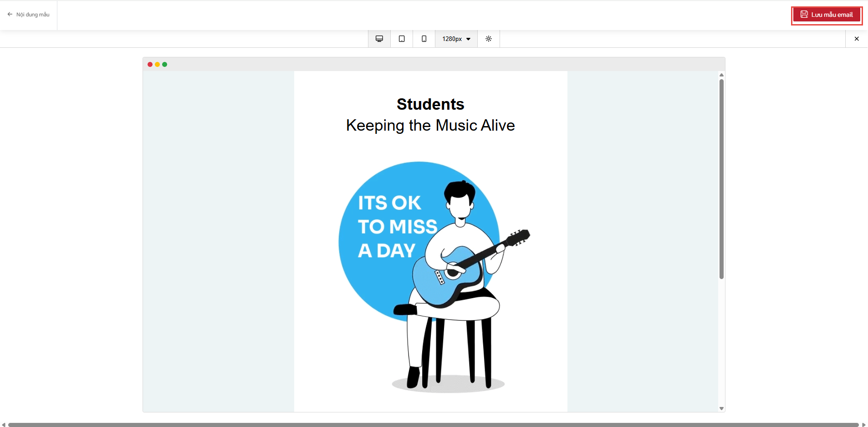Click the horizontal scrollbar left arrow

pyautogui.click(x=4, y=425)
